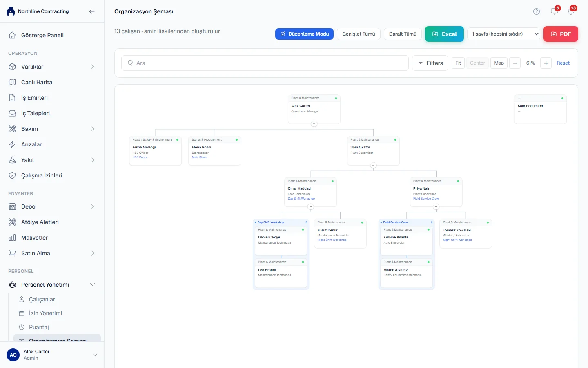Collapse the Personel Yönetimi section
The width and height of the screenshot is (588, 368).
[x=93, y=285]
